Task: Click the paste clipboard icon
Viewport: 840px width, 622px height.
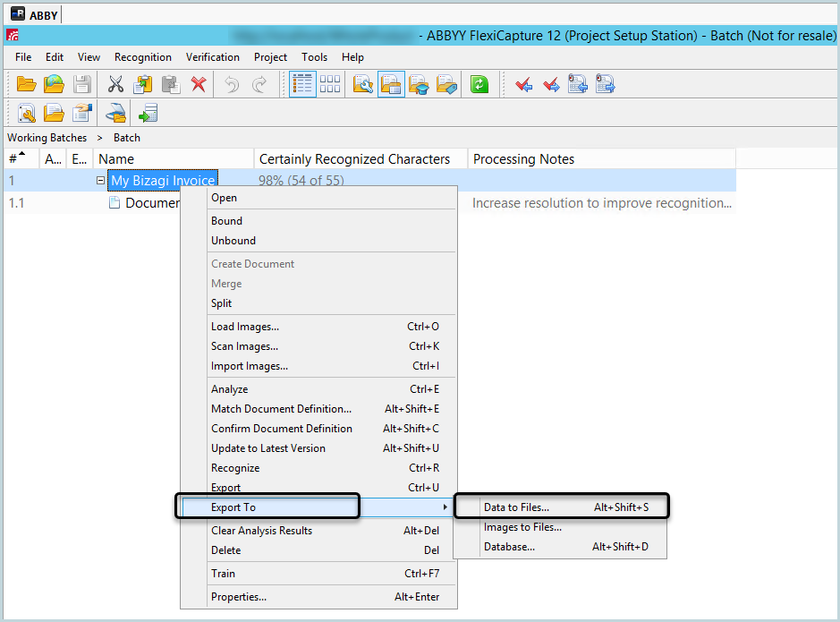Action: (x=171, y=84)
